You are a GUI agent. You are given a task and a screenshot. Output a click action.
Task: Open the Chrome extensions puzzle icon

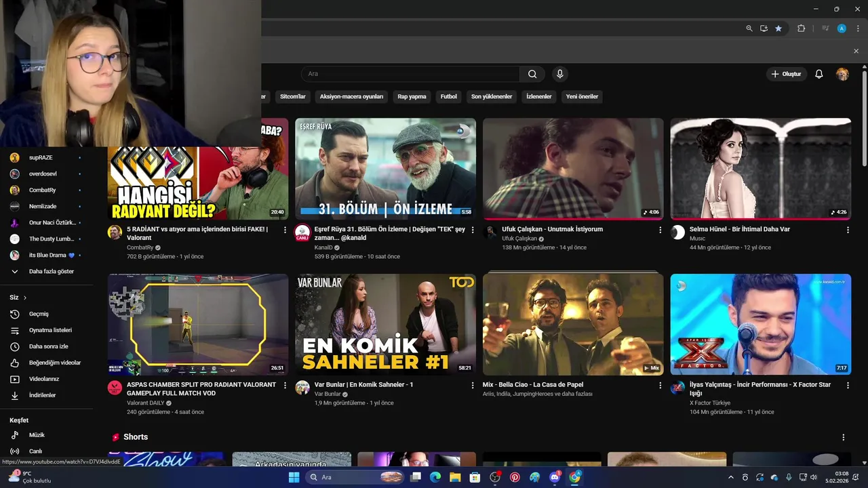[x=801, y=28]
